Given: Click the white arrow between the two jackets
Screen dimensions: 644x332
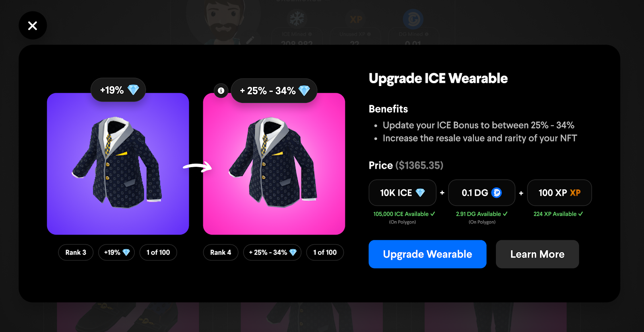Looking at the screenshot, I should click(x=197, y=166).
